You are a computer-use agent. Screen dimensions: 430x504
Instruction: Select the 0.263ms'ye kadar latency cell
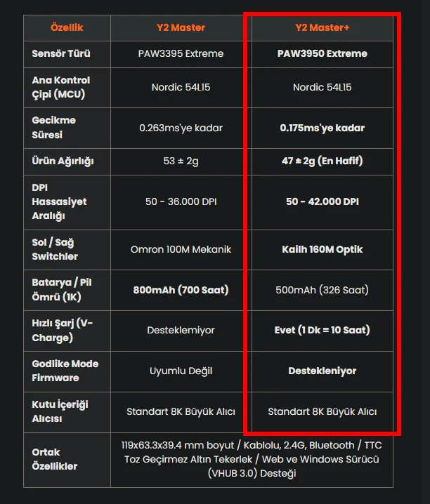tap(181, 128)
